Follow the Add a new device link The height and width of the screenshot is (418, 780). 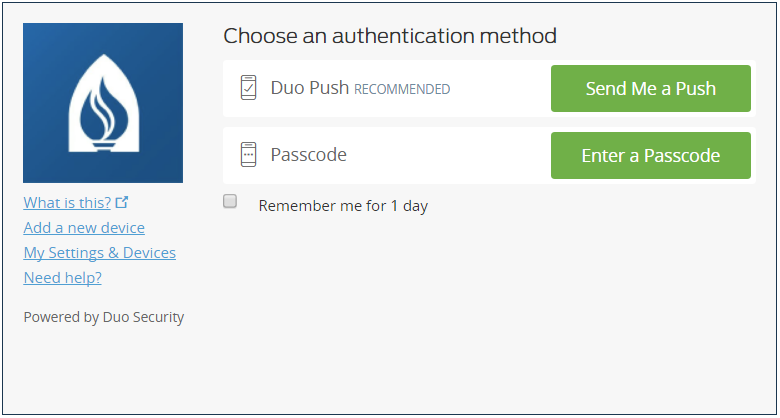tap(84, 228)
